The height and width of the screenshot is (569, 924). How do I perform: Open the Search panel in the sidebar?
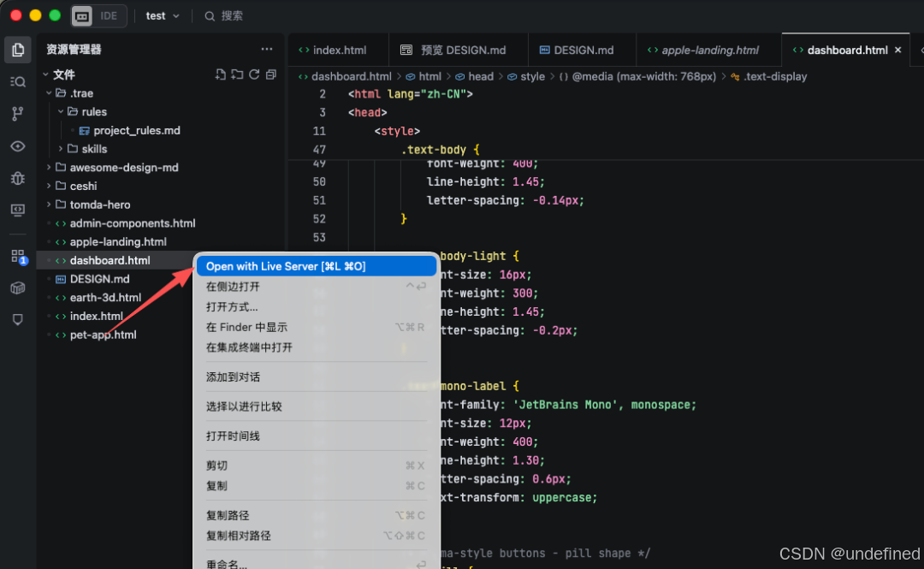17,81
